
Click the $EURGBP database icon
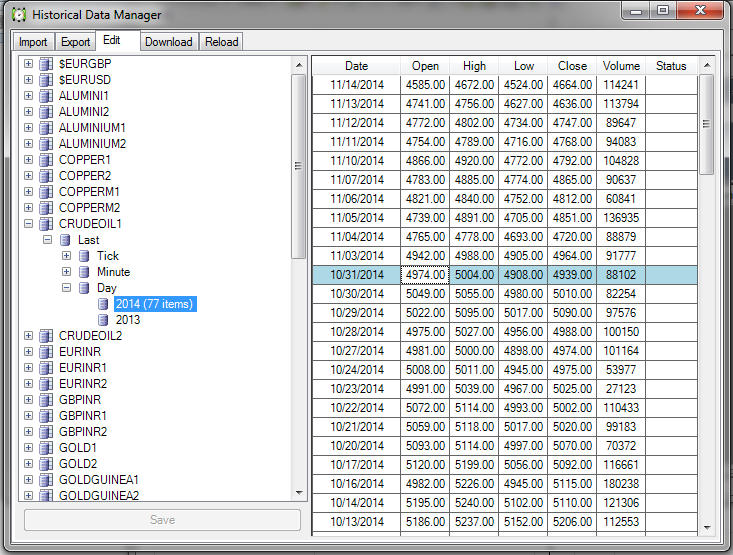coord(46,64)
